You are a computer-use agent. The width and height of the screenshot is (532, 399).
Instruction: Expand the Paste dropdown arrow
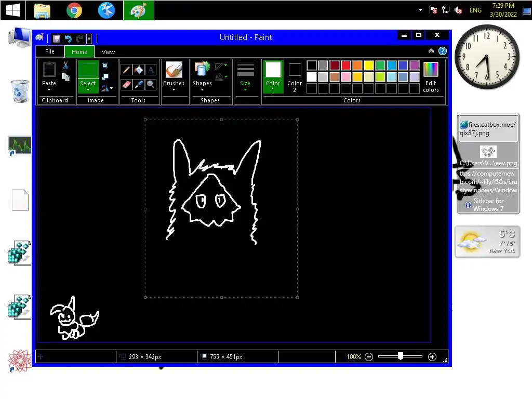coord(49,90)
